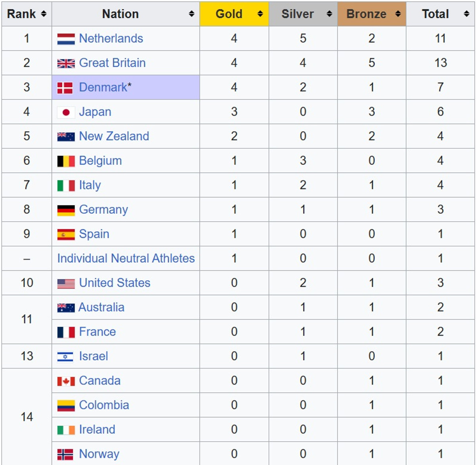
Task: Click the Israel flag icon
Action: tap(65, 357)
